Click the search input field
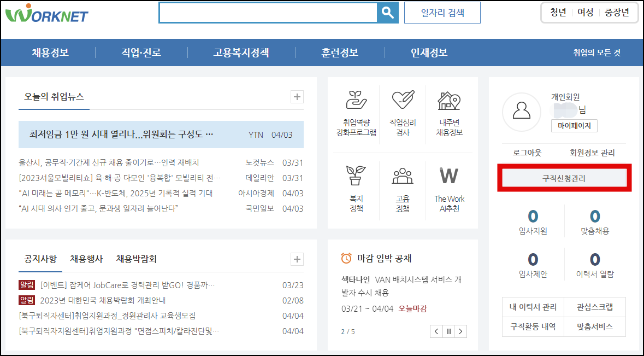The width and height of the screenshot is (644, 356). pyautogui.click(x=268, y=12)
